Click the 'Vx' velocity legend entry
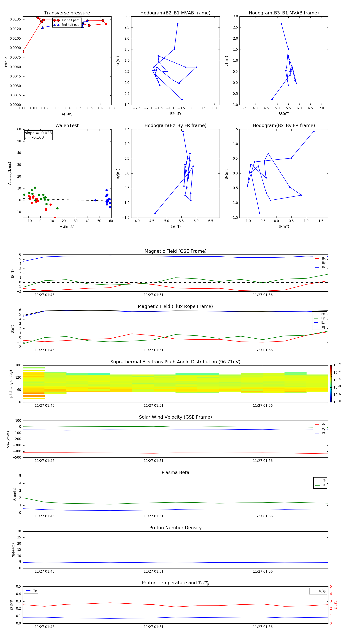Image resolution: width=351 pixels, height=644 pixels. (320, 424)
